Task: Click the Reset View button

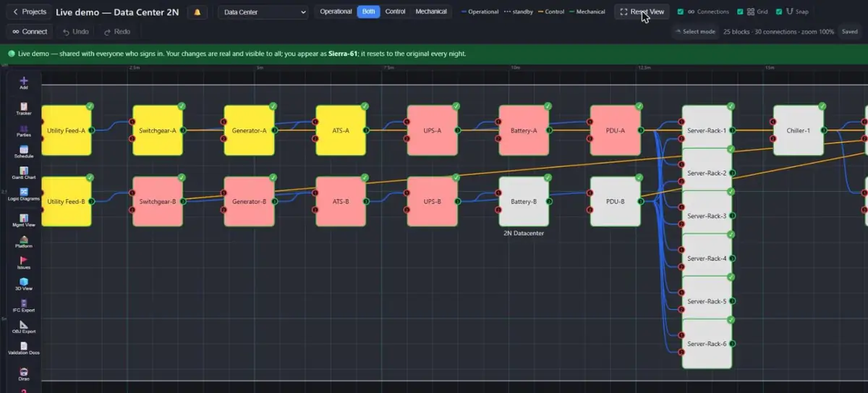Action: pyautogui.click(x=642, y=12)
